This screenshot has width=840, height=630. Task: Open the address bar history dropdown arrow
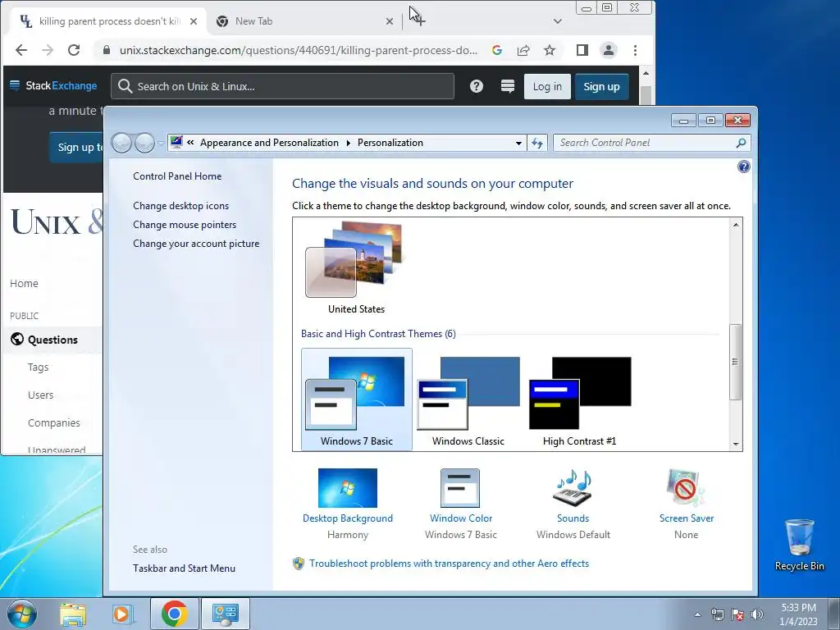click(x=518, y=143)
